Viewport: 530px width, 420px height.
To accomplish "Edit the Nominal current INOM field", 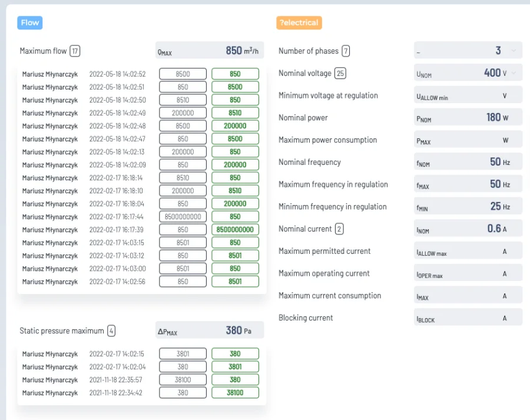I will click(x=468, y=229).
